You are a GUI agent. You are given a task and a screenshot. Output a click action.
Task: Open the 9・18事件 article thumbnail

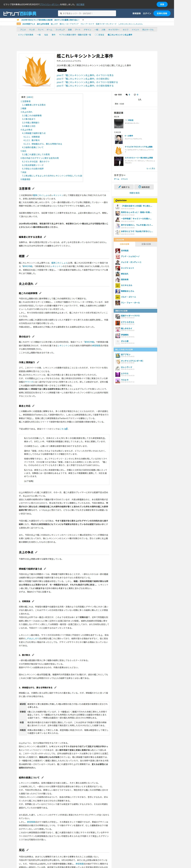coord(119,139)
